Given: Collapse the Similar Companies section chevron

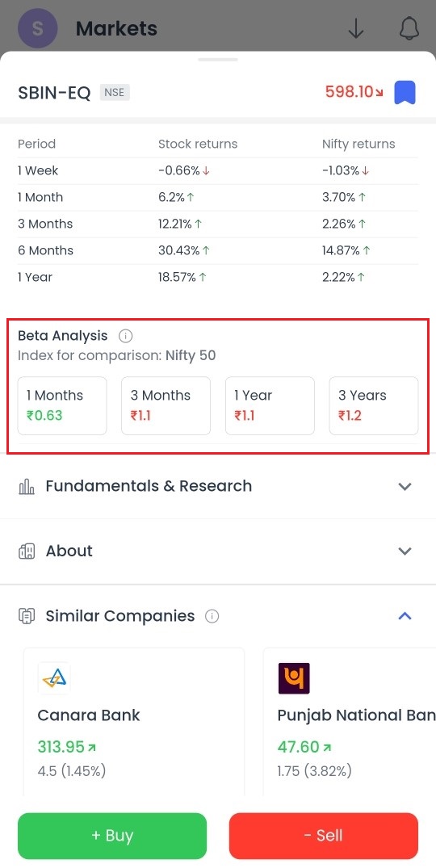Looking at the screenshot, I should point(405,615).
